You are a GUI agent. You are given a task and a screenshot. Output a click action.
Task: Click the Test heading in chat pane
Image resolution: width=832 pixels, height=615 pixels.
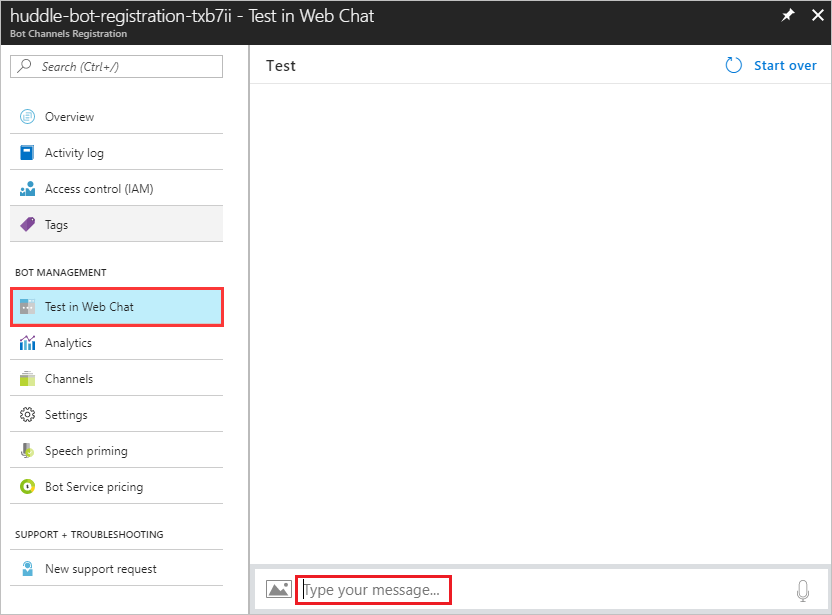tap(280, 65)
